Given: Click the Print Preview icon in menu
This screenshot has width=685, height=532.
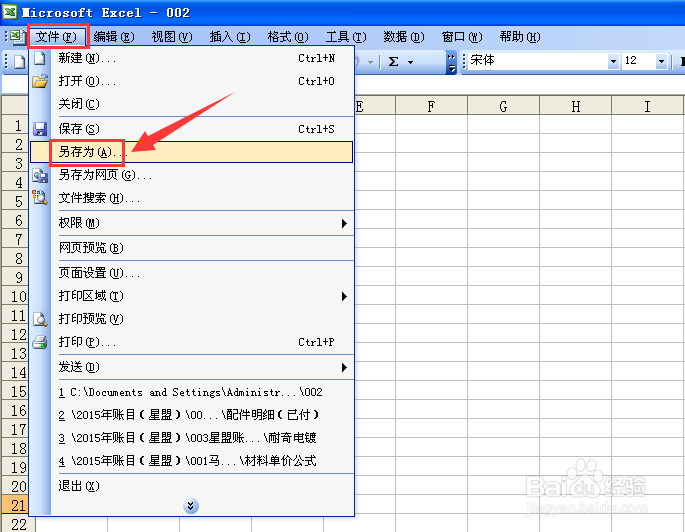Looking at the screenshot, I should click(x=40, y=319).
